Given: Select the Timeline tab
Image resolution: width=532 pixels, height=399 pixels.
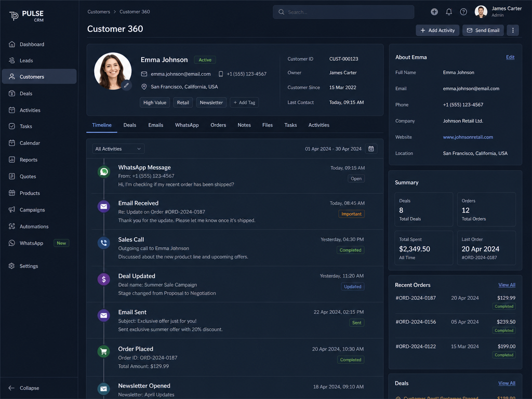Looking at the screenshot, I should (102, 125).
